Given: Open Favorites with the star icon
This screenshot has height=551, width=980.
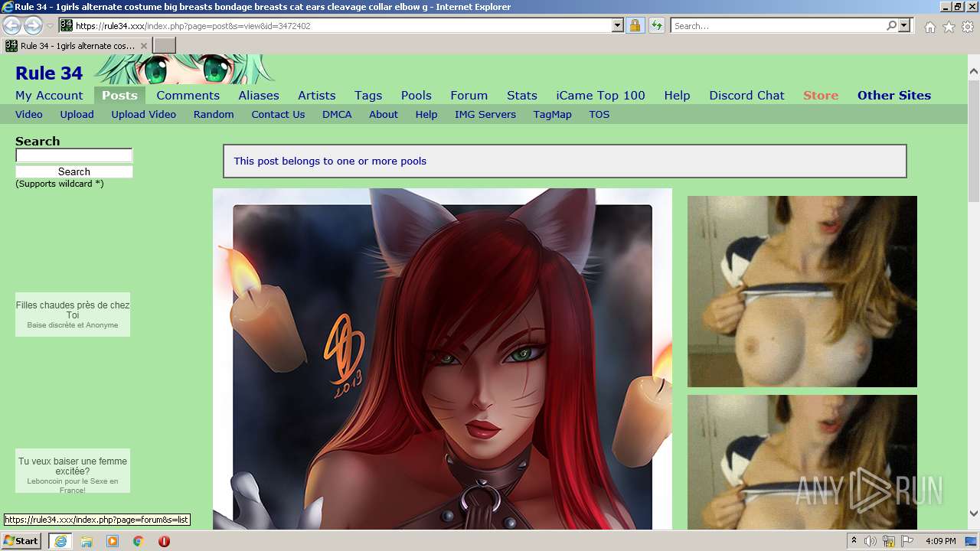Looking at the screenshot, I should pyautogui.click(x=949, y=27).
